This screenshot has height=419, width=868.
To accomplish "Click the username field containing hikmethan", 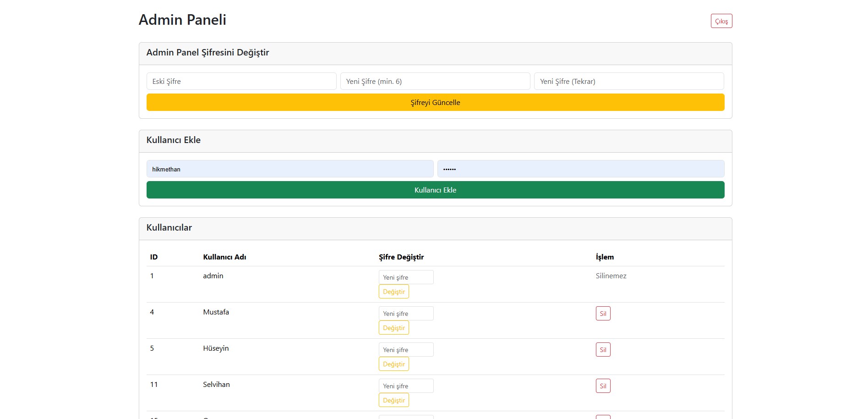I will (x=289, y=169).
